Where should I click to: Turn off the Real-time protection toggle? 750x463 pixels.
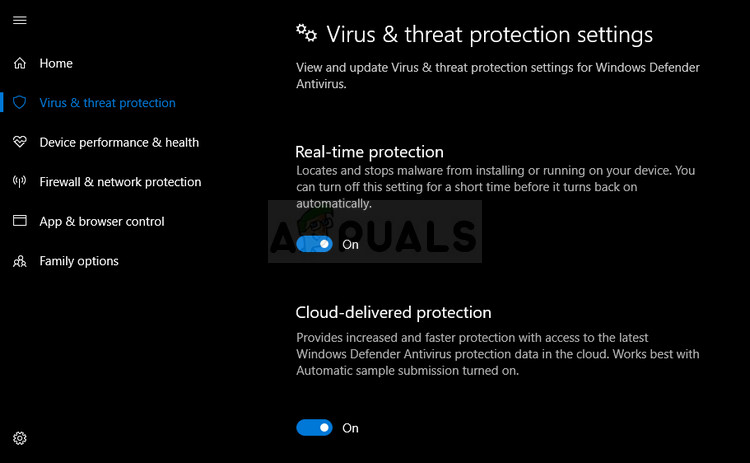tap(314, 244)
